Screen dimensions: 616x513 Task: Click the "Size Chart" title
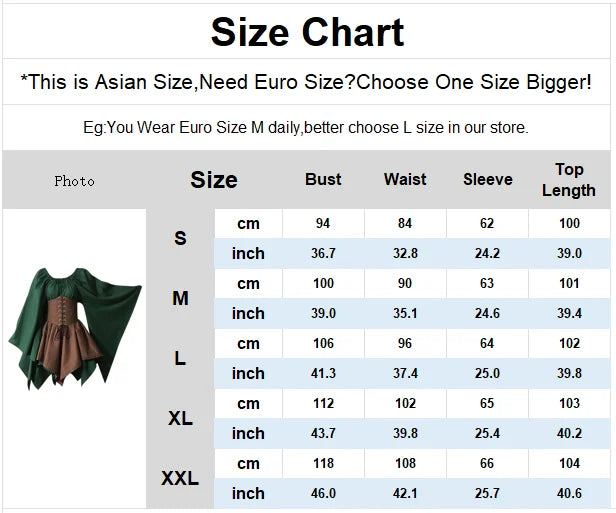pos(307,32)
